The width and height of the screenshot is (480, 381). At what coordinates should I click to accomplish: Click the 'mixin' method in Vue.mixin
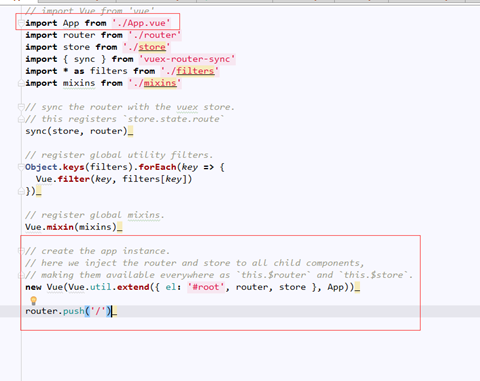click(60, 227)
